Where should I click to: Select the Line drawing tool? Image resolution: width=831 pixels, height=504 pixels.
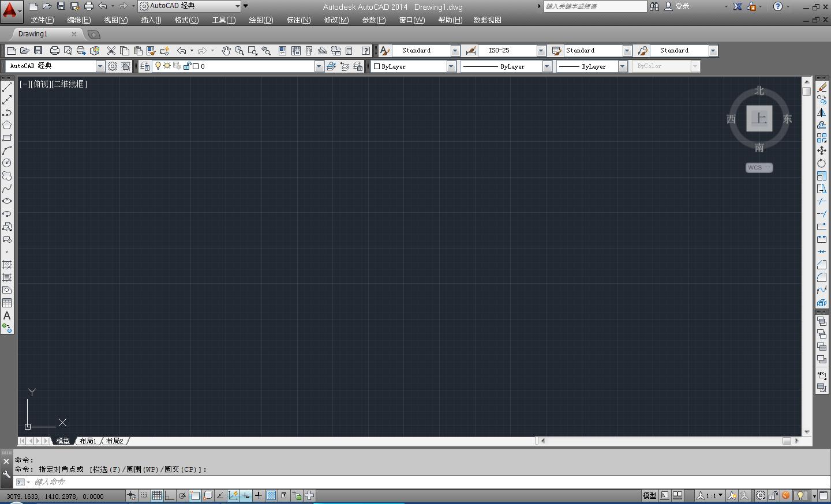[7, 87]
